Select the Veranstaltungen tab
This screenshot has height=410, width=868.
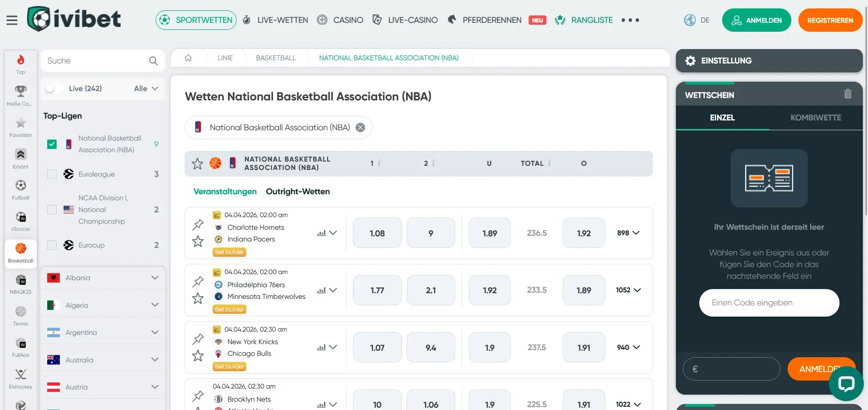[225, 191]
